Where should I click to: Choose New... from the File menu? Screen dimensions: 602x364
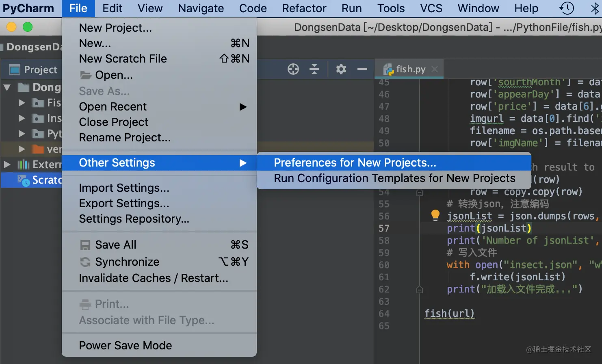pos(159,43)
